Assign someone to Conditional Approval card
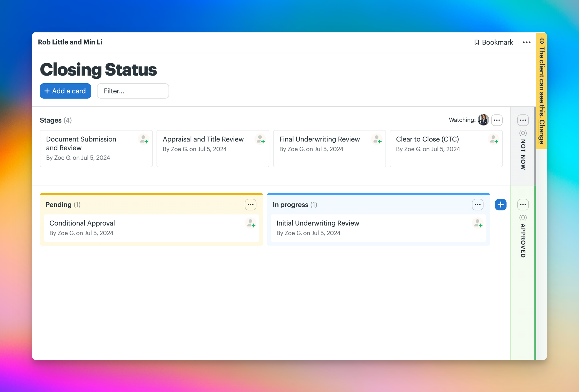The image size is (579, 392). 251,223
